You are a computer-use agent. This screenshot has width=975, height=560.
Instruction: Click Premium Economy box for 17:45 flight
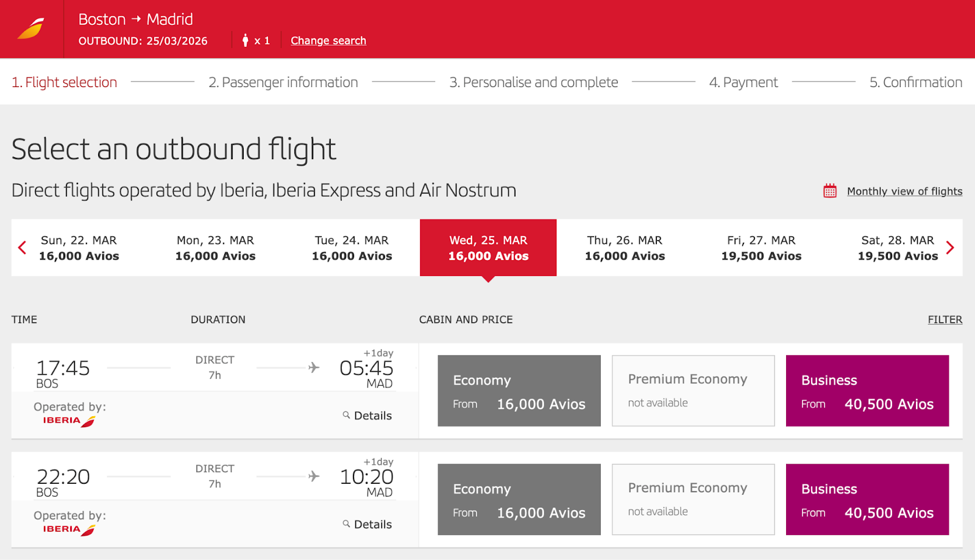[693, 391]
